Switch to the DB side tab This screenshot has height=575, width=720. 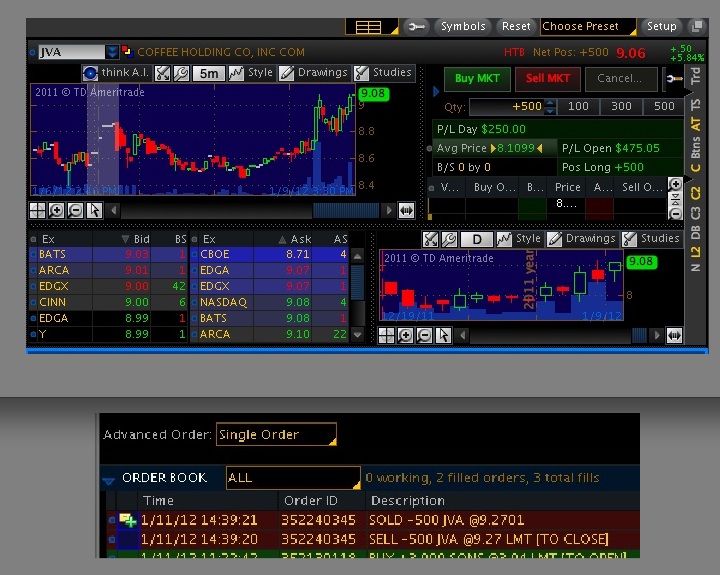coord(695,232)
